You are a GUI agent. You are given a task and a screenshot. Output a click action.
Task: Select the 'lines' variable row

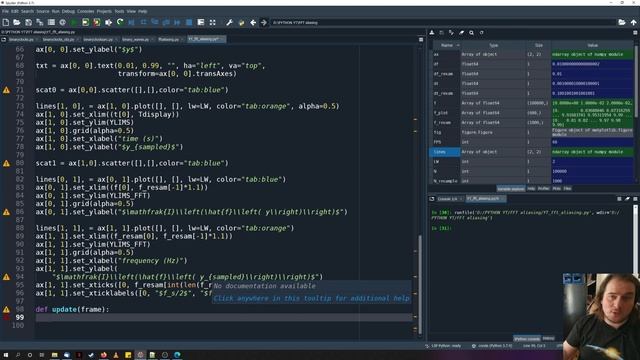tap(532, 152)
